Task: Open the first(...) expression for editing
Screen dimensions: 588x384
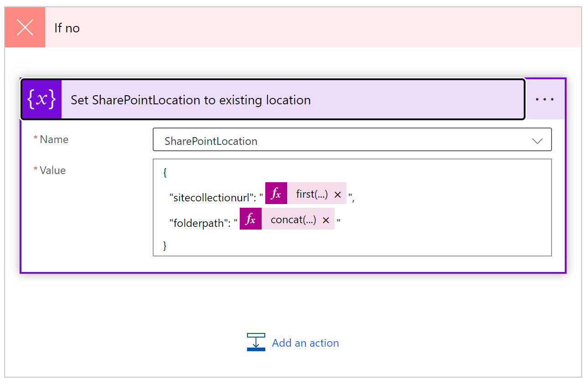Action: point(312,194)
